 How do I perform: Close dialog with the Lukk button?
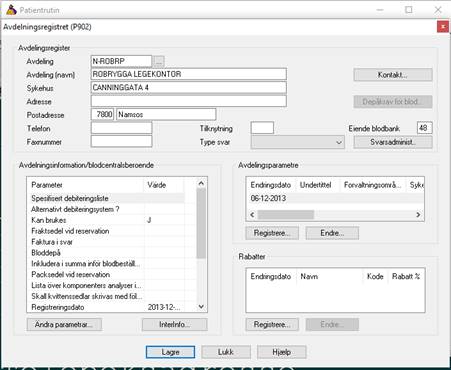226,352
